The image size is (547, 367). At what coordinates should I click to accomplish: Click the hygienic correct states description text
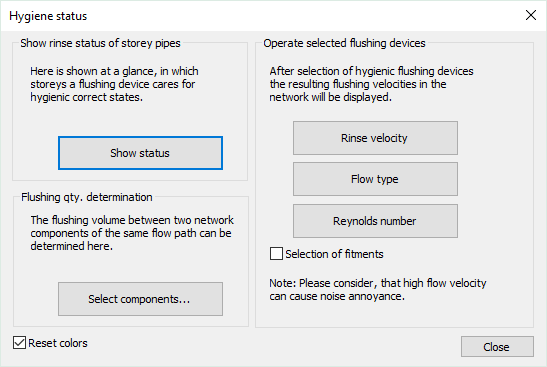click(114, 84)
